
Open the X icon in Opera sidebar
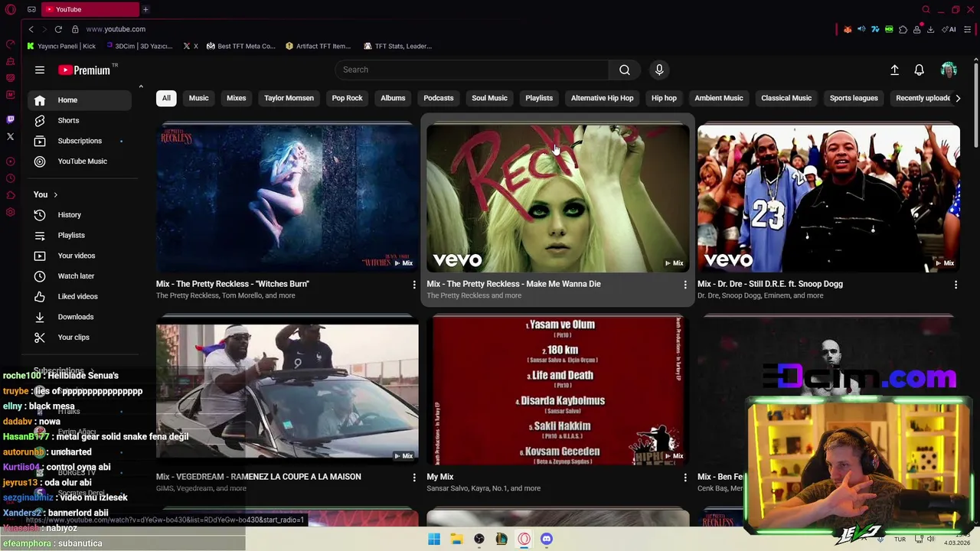click(x=10, y=137)
